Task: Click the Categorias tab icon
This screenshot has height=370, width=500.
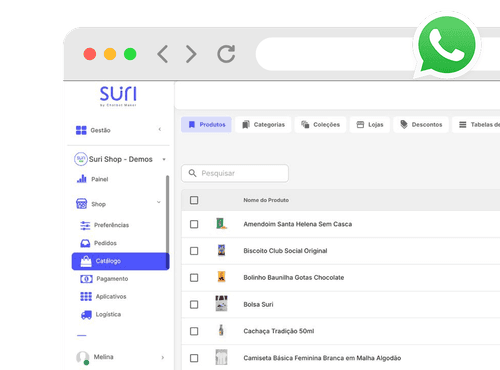Action: tap(246, 124)
